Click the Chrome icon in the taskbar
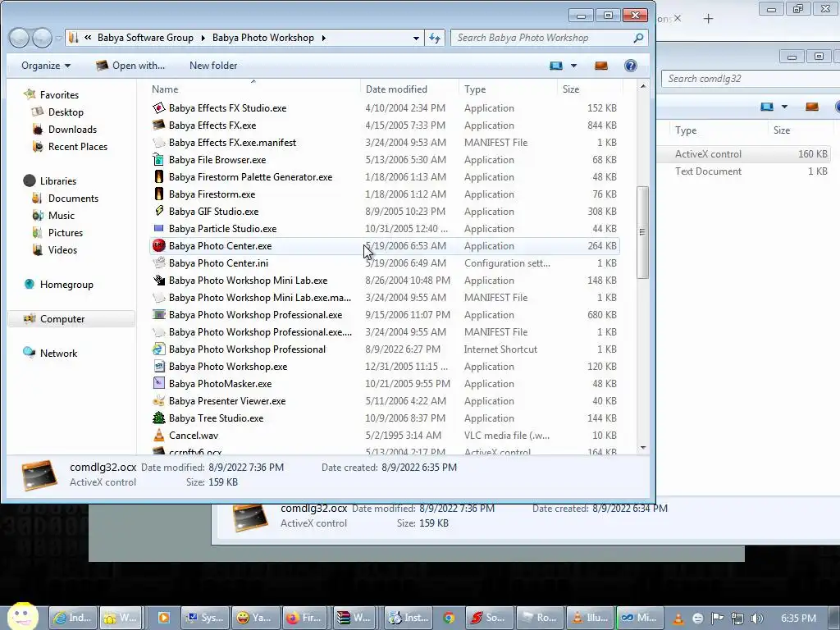This screenshot has width=840, height=630. [449, 618]
